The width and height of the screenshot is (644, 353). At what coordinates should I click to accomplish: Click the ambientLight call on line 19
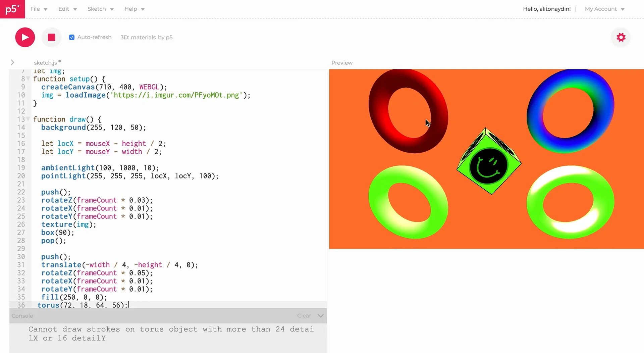(x=100, y=168)
